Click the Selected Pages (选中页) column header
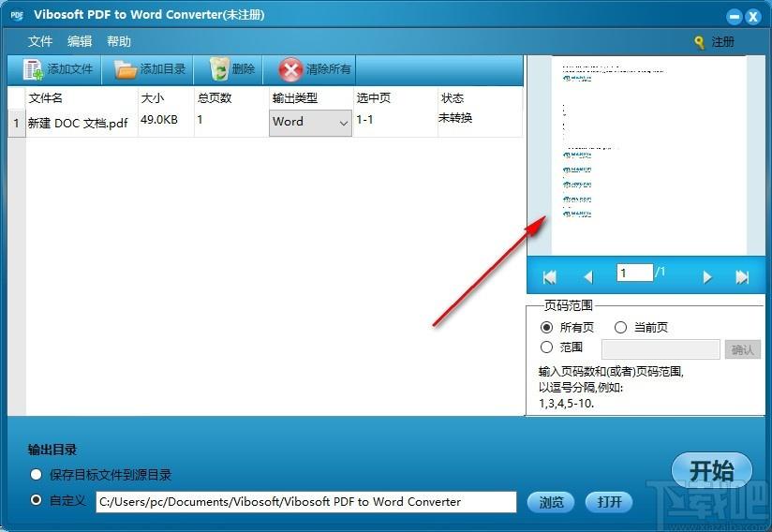This screenshot has height=532, width=772. pyautogui.click(x=395, y=98)
